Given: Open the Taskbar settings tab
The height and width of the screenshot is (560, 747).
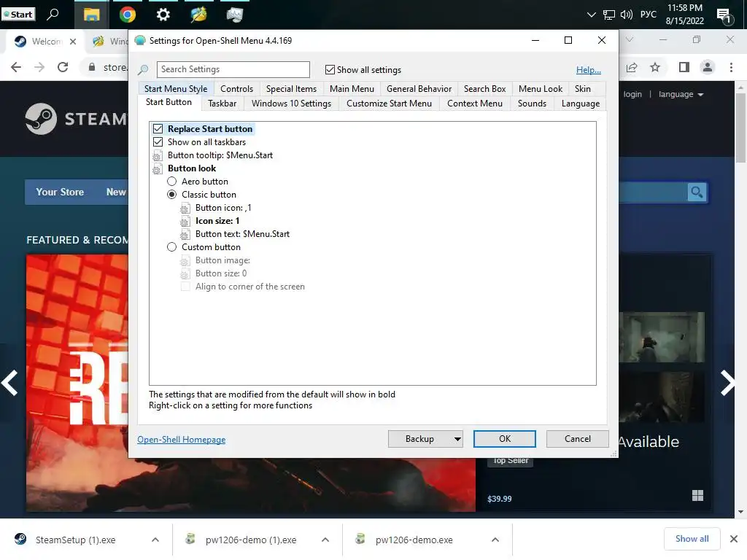Looking at the screenshot, I should [x=222, y=104].
